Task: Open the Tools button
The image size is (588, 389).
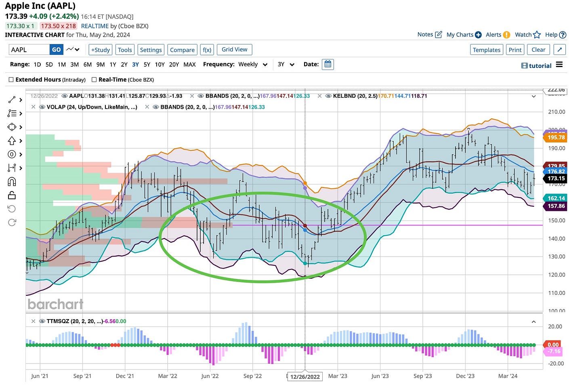Action: pyautogui.click(x=125, y=50)
